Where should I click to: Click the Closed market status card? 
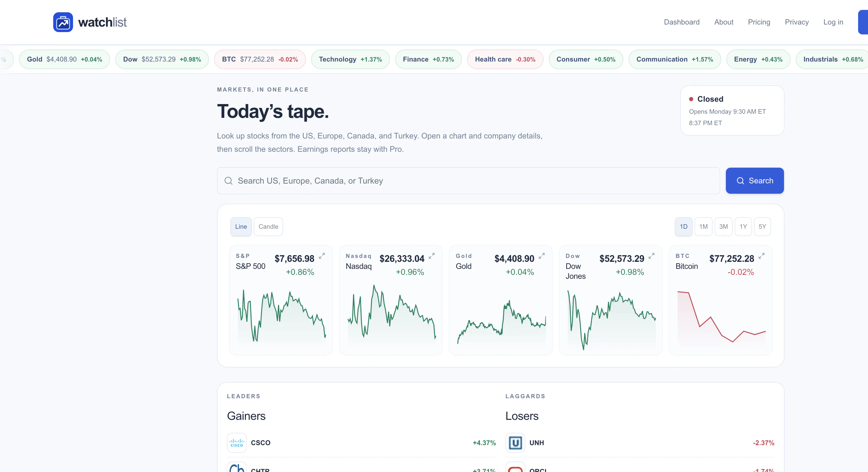(732, 111)
